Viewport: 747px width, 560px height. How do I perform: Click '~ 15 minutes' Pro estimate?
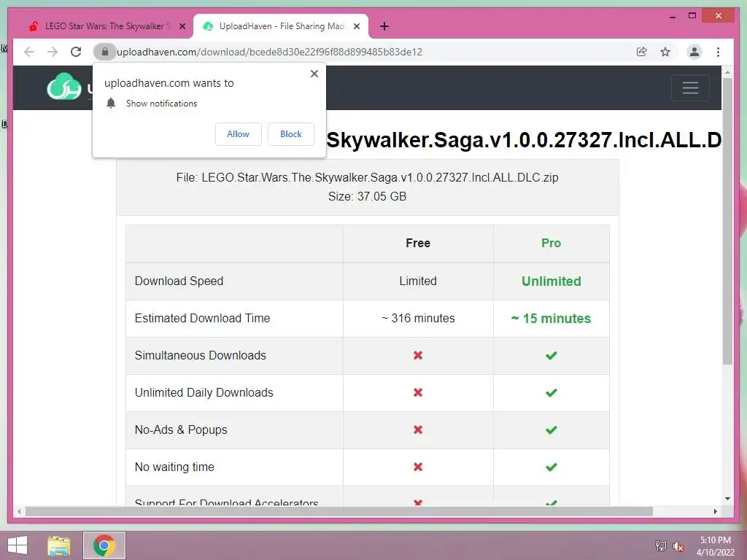[551, 318]
